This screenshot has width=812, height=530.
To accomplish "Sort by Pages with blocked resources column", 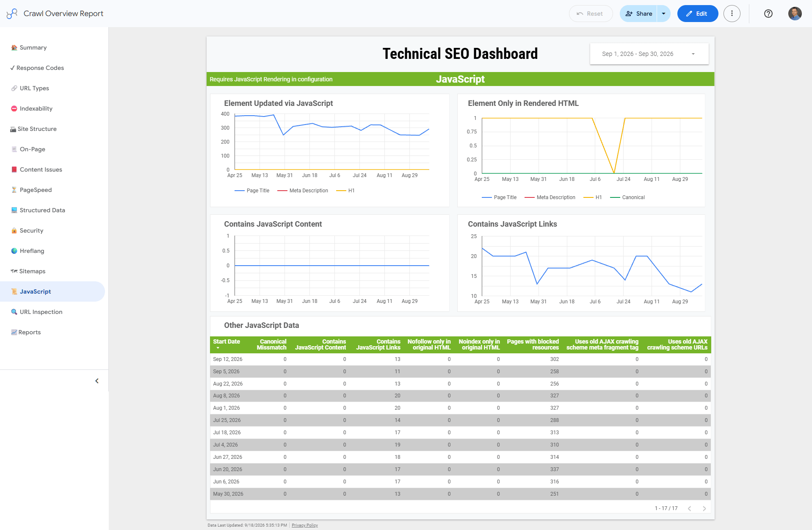I will 533,344.
